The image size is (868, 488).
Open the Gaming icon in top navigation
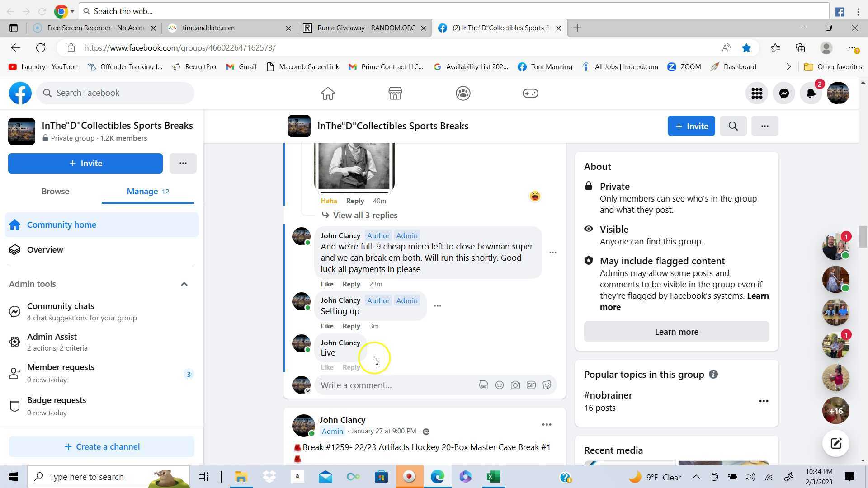(530, 94)
